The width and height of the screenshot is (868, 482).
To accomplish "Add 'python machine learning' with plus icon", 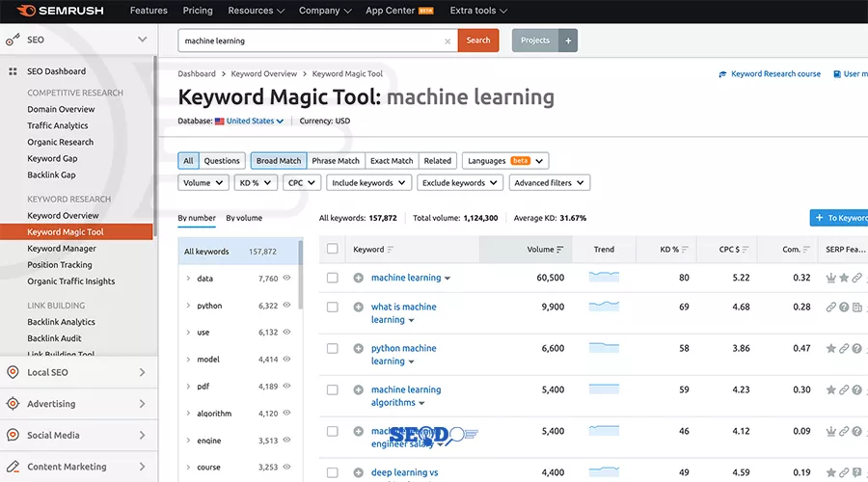I will (359, 348).
